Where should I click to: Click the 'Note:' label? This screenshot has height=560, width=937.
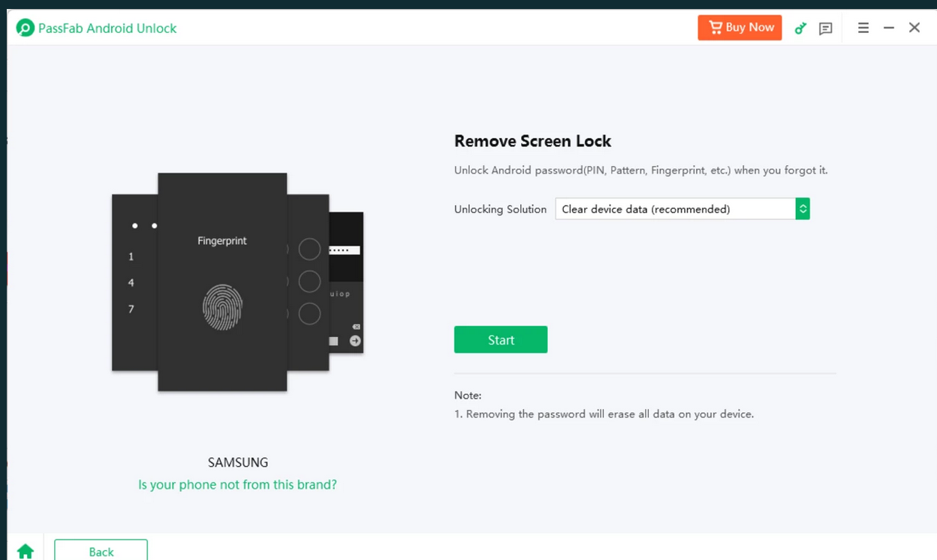click(468, 395)
